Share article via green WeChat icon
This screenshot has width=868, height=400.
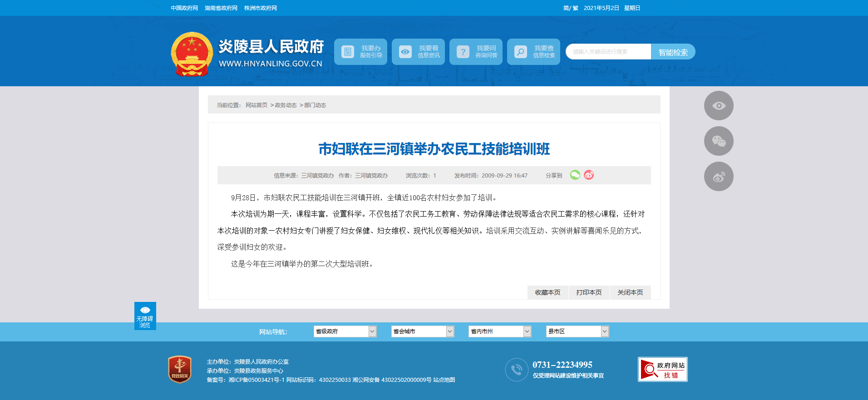(x=575, y=175)
